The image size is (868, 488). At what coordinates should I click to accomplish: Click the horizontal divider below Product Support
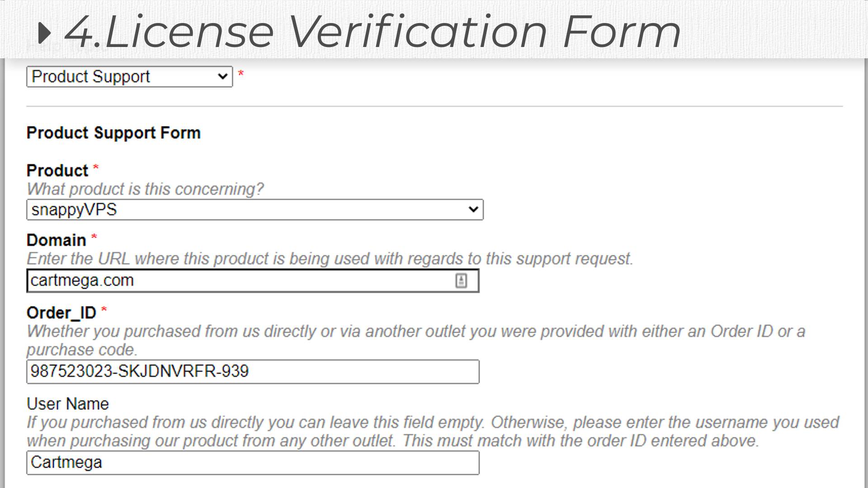(434, 107)
